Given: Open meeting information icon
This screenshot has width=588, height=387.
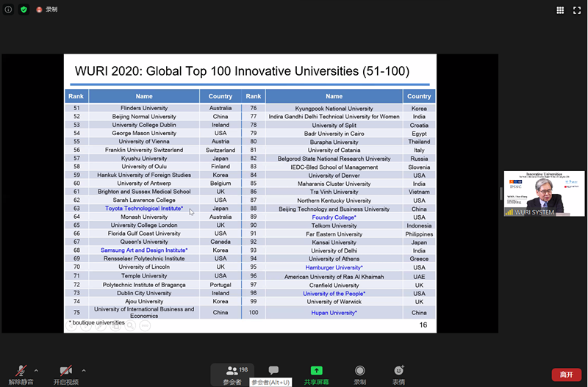Looking at the screenshot, I should [9, 10].
